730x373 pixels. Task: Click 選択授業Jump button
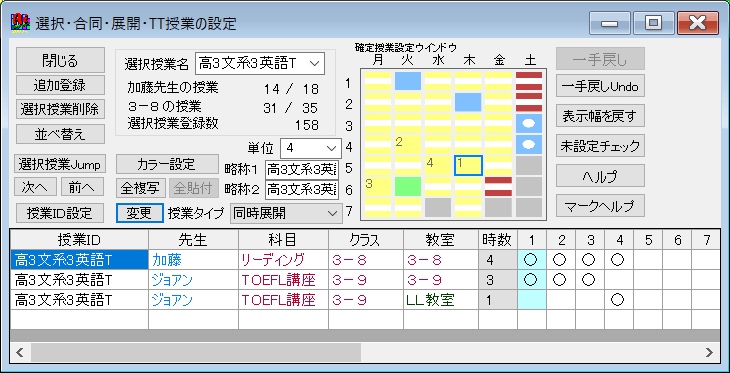pos(60,164)
